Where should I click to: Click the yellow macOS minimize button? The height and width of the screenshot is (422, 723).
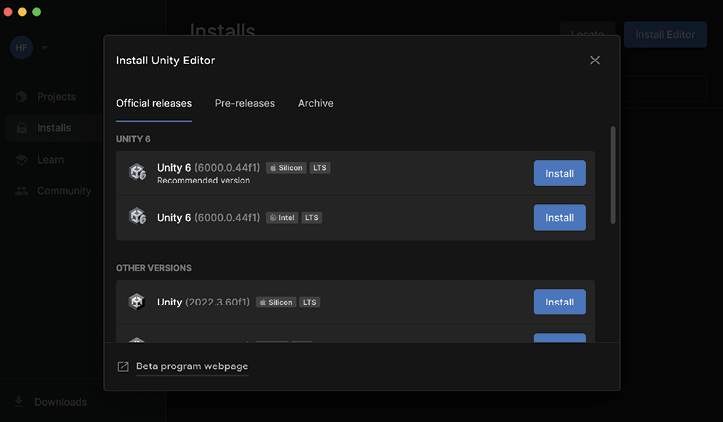[22, 12]
